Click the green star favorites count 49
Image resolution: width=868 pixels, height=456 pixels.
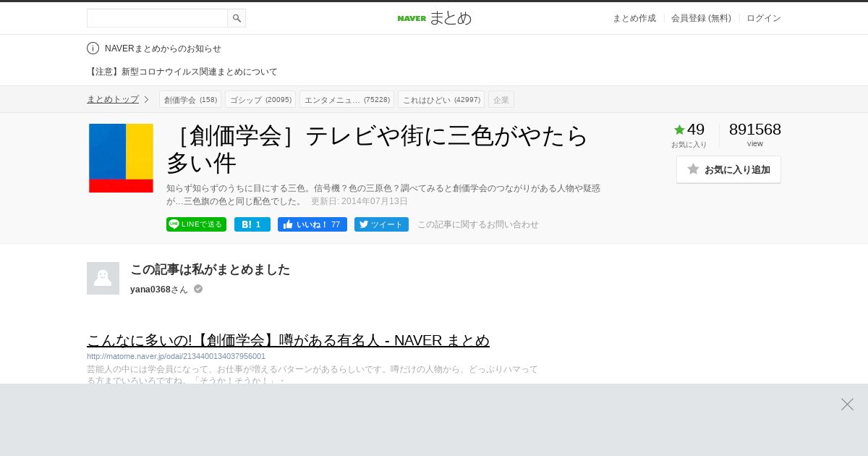coord(689,130)
